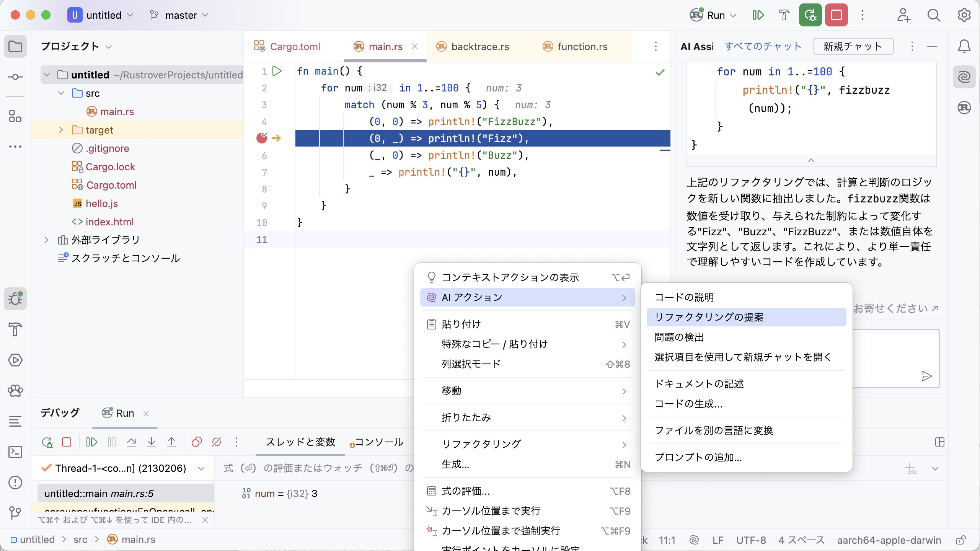Open Search Everywhere magnifier
Image resolution: width=980 pixels, height=551 pixels.
[933, 15]
